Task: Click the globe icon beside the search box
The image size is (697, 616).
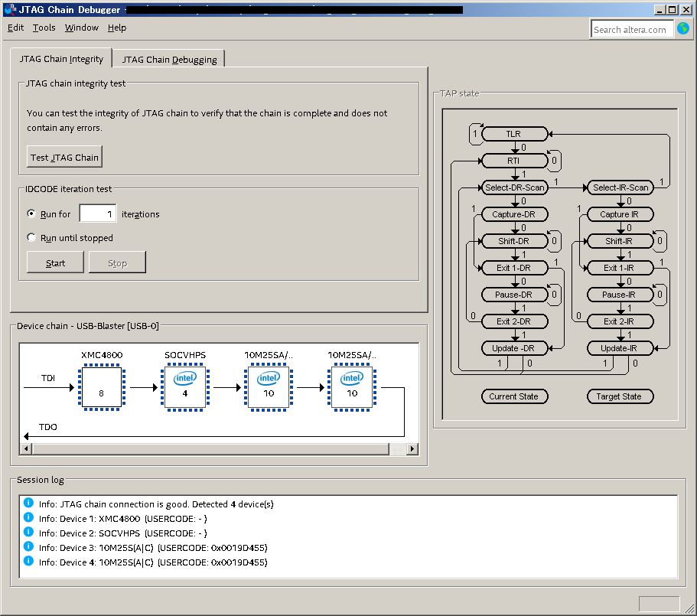Action: tap(683, 29)
